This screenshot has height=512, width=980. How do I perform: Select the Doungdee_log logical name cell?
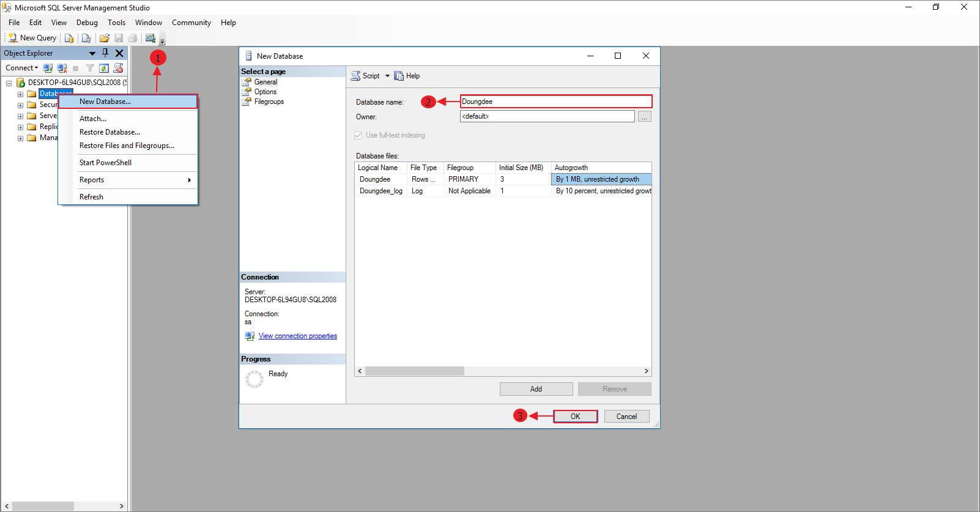(x=381, y=191)
